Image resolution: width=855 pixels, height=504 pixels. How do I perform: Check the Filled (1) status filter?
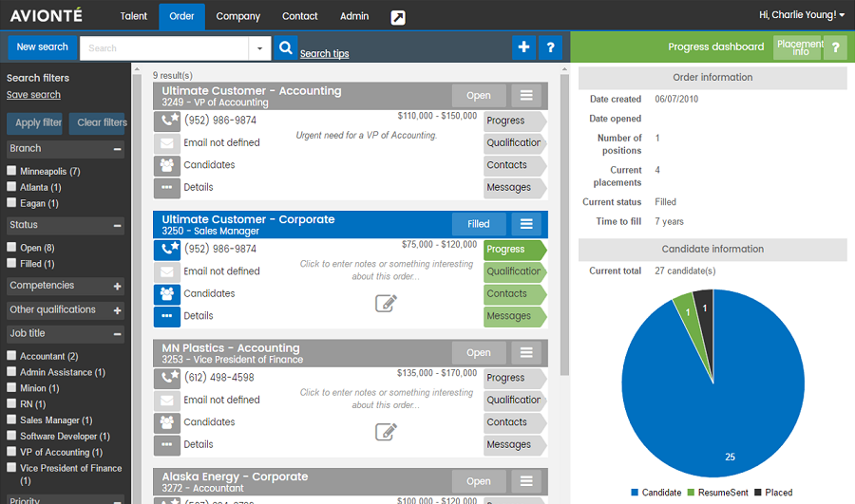[11, 263]
